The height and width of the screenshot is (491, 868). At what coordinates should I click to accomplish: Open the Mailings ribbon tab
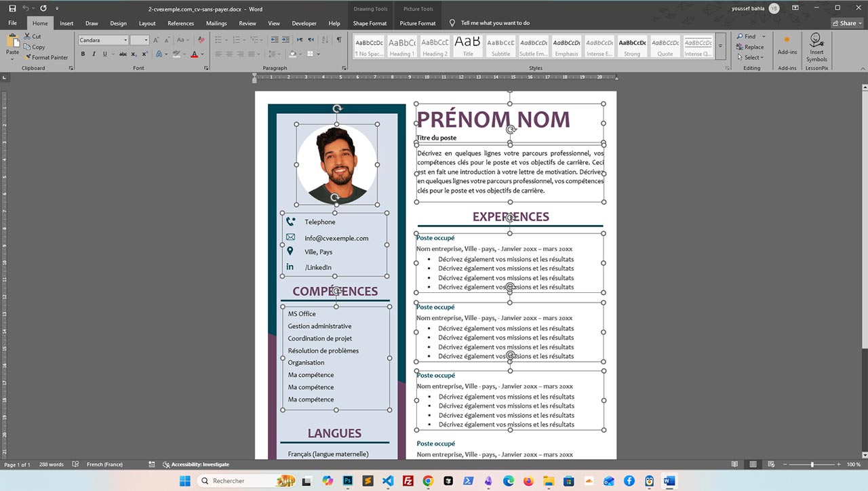216,23
